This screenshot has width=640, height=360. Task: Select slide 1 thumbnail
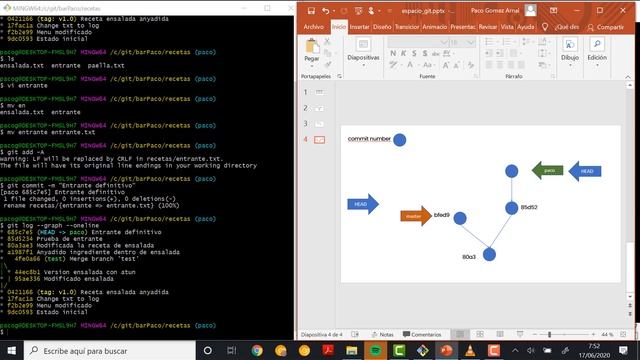click(x=319, y=92)
